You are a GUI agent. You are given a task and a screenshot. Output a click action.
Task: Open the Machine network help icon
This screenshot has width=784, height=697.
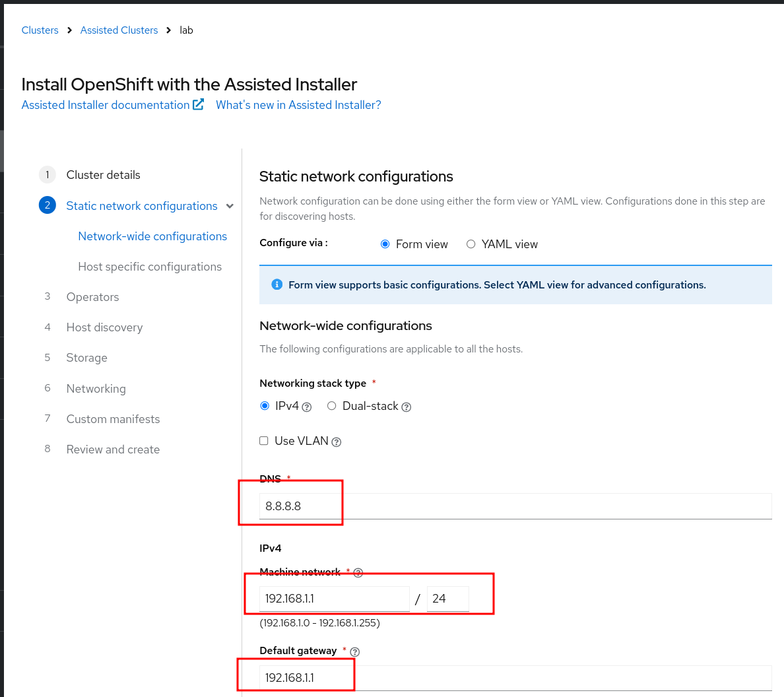point(358,573)
